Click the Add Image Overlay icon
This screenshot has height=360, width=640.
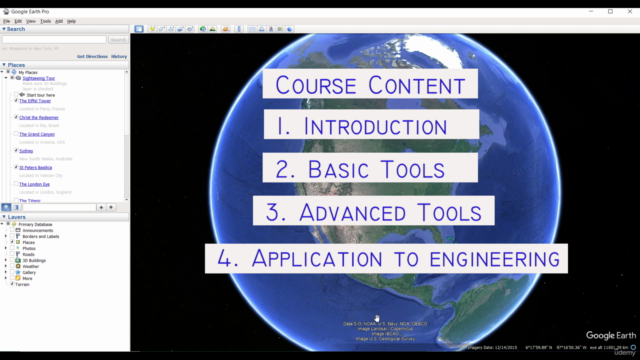tap(180, 29)
